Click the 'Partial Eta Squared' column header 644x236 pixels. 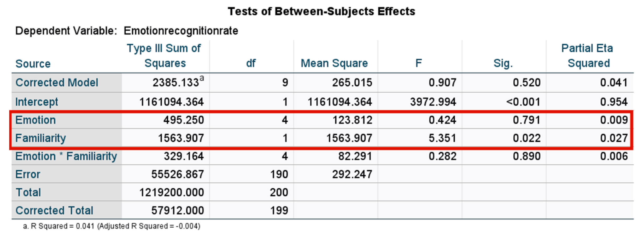(588, 56)
